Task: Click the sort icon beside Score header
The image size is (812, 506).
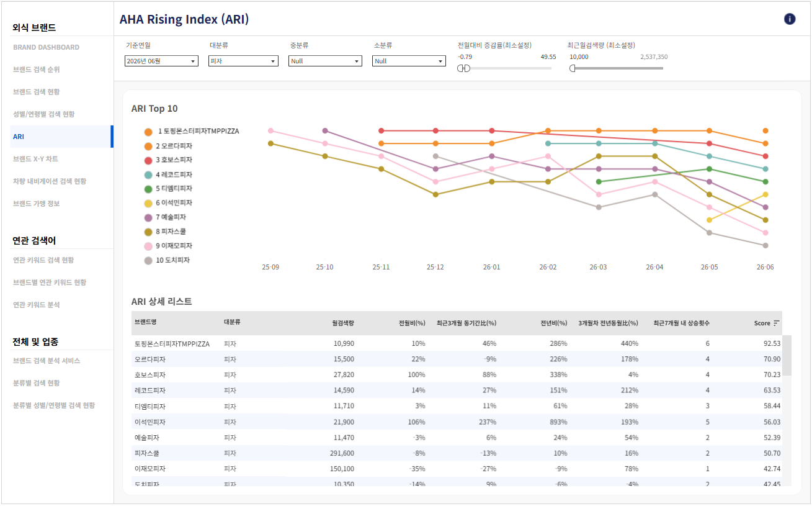Action: click(777, 323)
